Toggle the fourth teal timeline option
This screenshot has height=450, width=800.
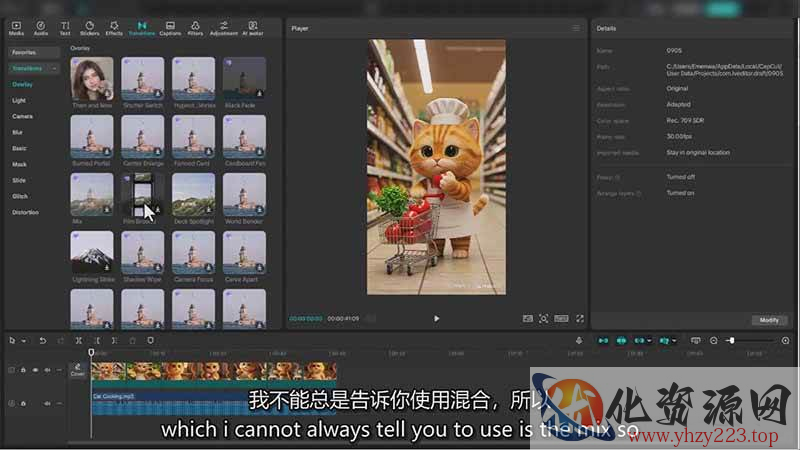663,340
